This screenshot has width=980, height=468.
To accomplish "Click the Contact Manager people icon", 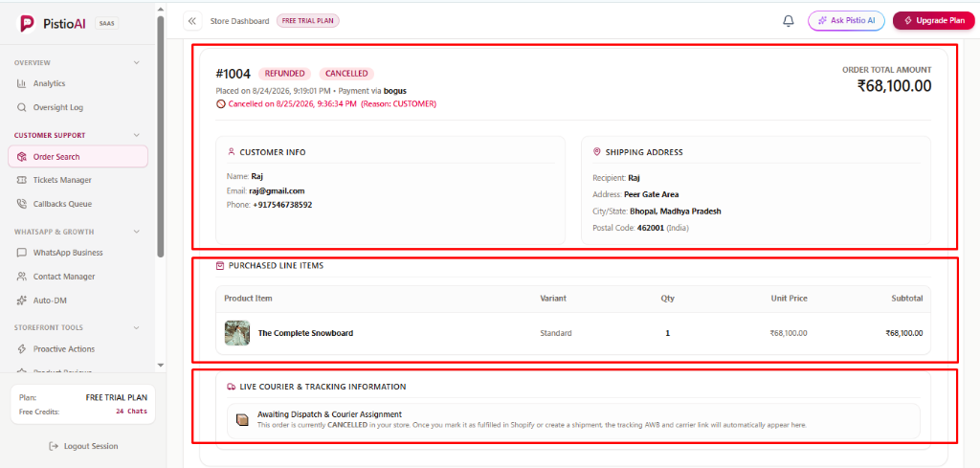I will pos(21,277).
